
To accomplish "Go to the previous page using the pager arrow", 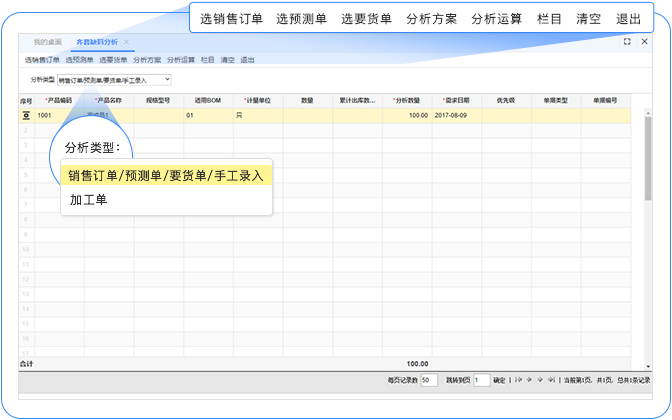I will (529, 380).
